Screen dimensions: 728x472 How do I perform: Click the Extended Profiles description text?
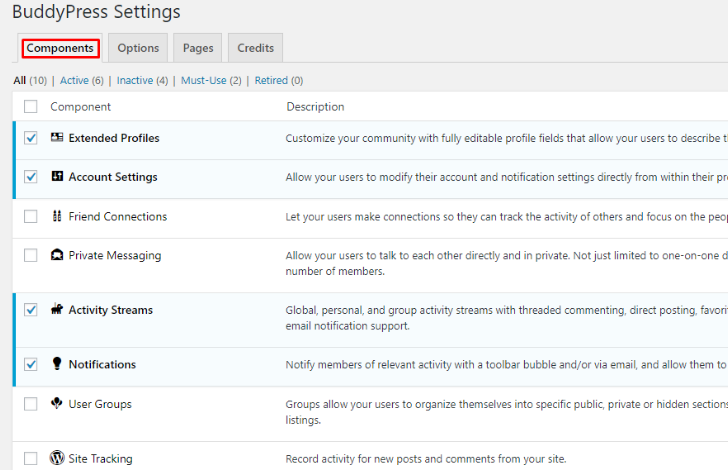[x=507, y=138]
